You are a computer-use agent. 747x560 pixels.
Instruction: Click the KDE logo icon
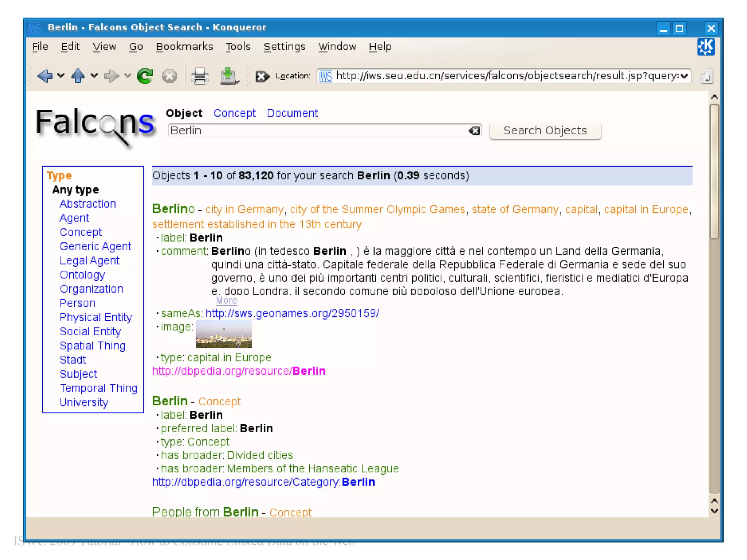705,47
